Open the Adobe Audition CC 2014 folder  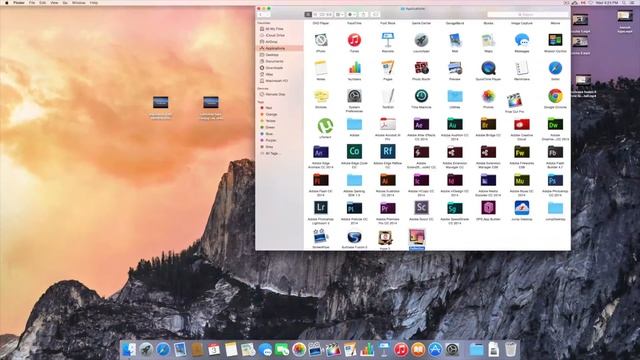point(454,124)
